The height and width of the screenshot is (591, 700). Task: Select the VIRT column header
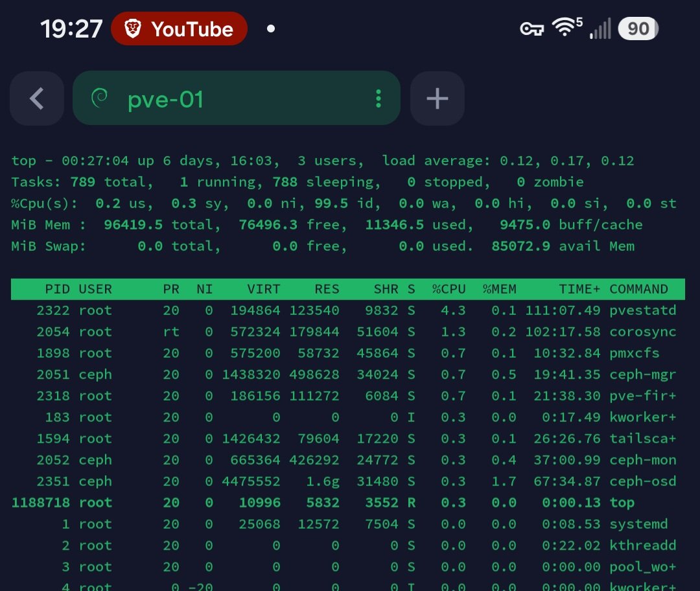[x=263, y=289]
